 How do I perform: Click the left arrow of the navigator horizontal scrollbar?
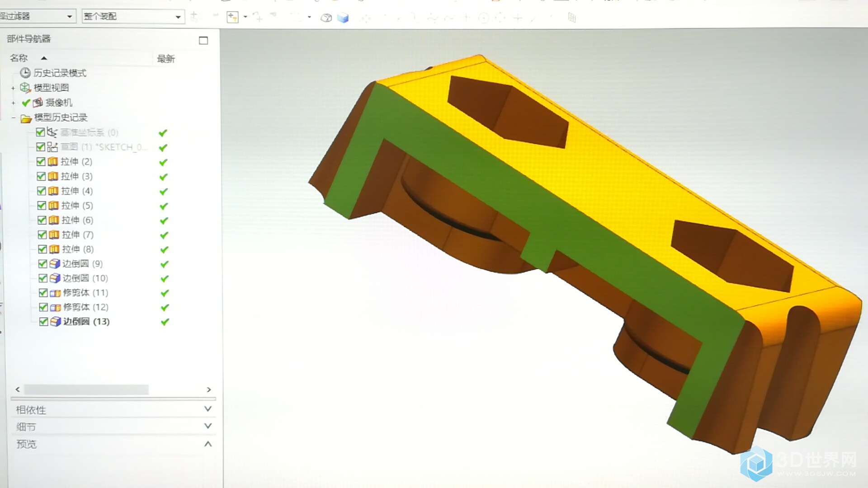coord(18,389)
